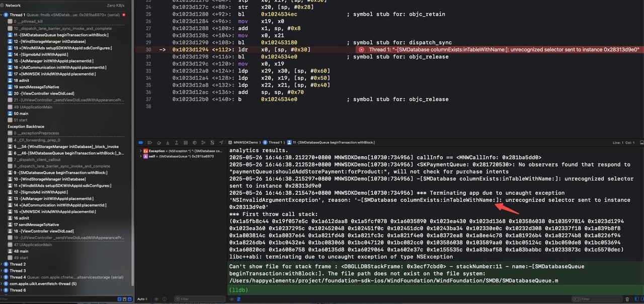Open the Auto variables scope dropdown
Viewport: 644px width, 304px height.
142,299
